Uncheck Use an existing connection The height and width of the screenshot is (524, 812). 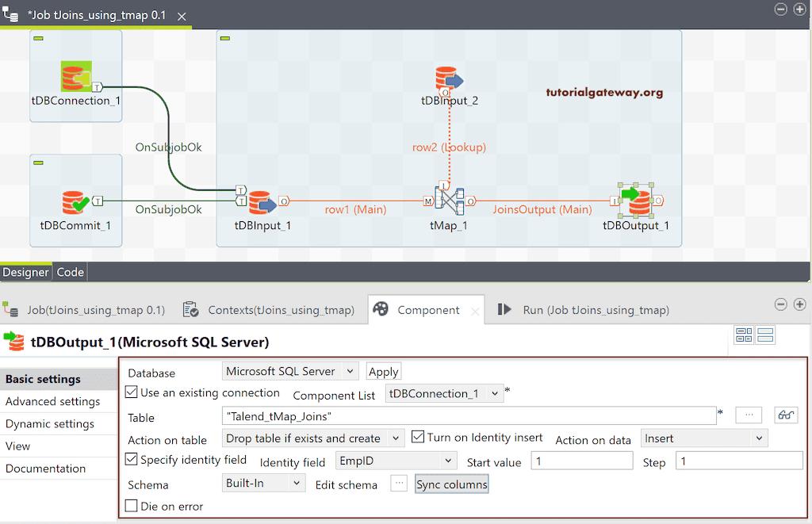(x=132, y=392)
